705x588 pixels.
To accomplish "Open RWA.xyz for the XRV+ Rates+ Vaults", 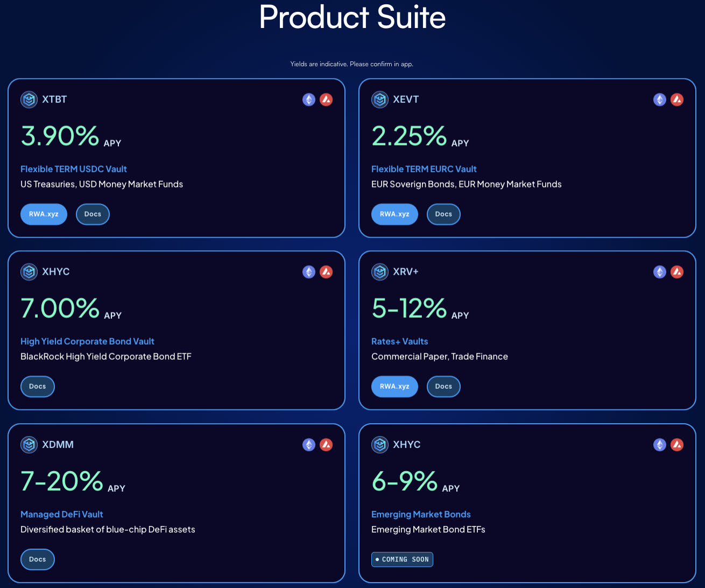I will [x=394, y=387].
